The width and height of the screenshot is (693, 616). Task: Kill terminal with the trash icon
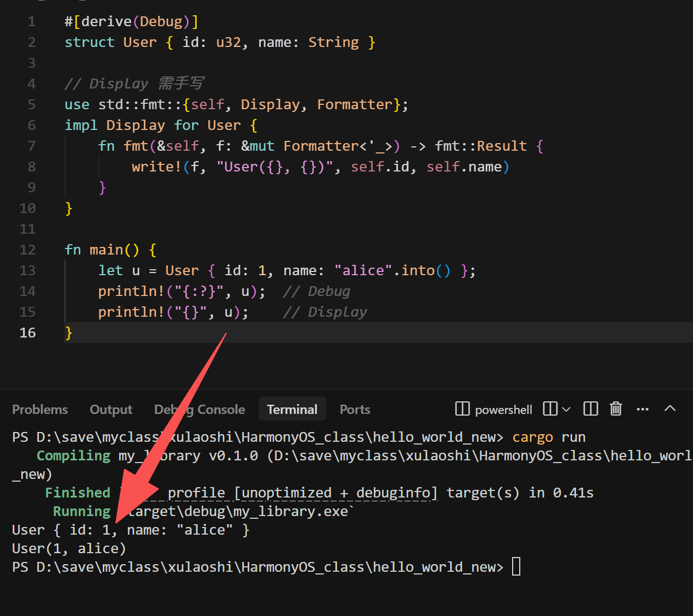tap(616, 408)
